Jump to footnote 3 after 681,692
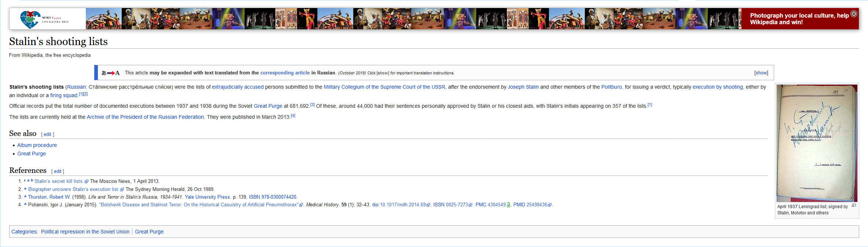The image size is (868, 247). [312, 105]
